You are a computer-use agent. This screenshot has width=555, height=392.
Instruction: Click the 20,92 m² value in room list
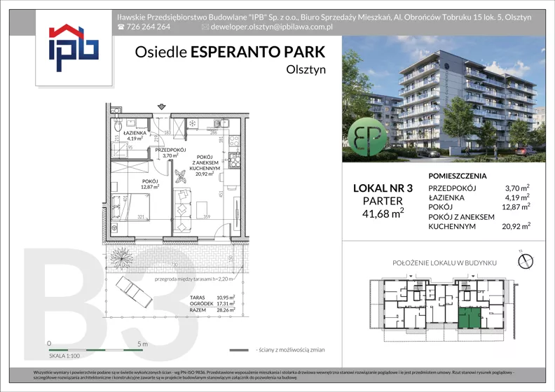pos(516,226)
